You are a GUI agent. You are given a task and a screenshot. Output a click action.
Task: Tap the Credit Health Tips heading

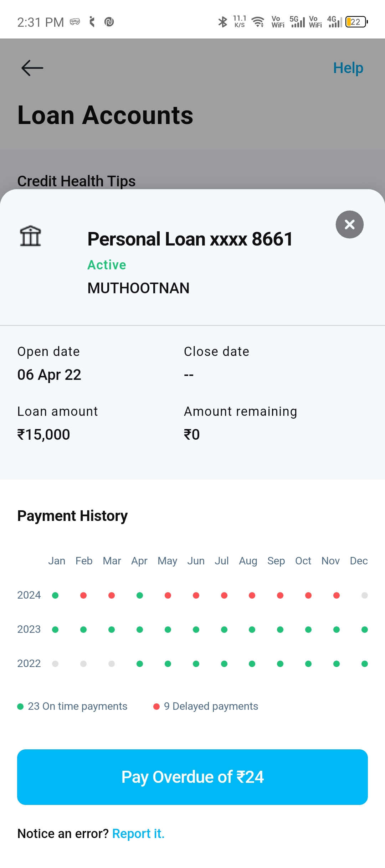[76, 181]
